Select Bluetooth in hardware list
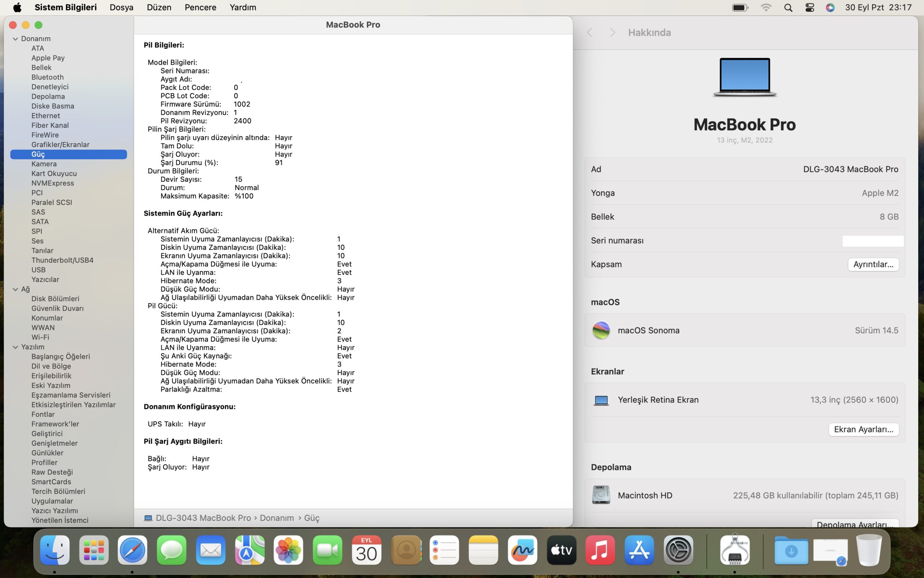This screenshot has width=924, height=578. click(x=47, y=77)
